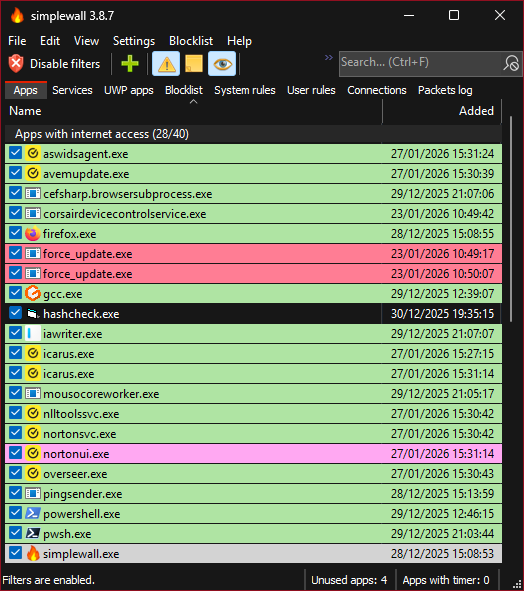Click the iawriter.exe icon
Image resolution: width=524 pixels, height=591 pixels.
33,334
